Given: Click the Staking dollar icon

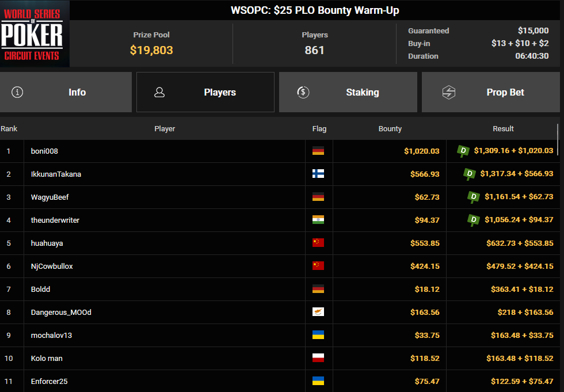Looking at the screenshot, I should click(303, 92).
